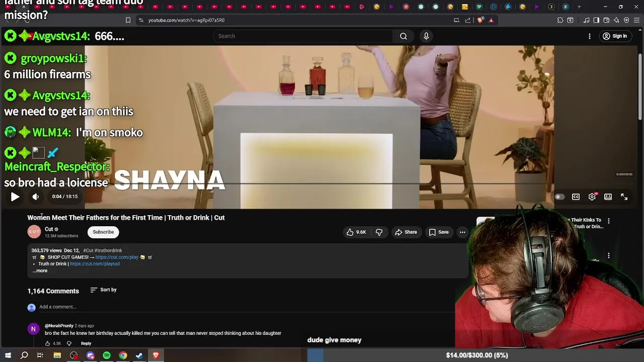
Task: Play the YouTube video
Action: pyautogui.click(x=15, y=197)
